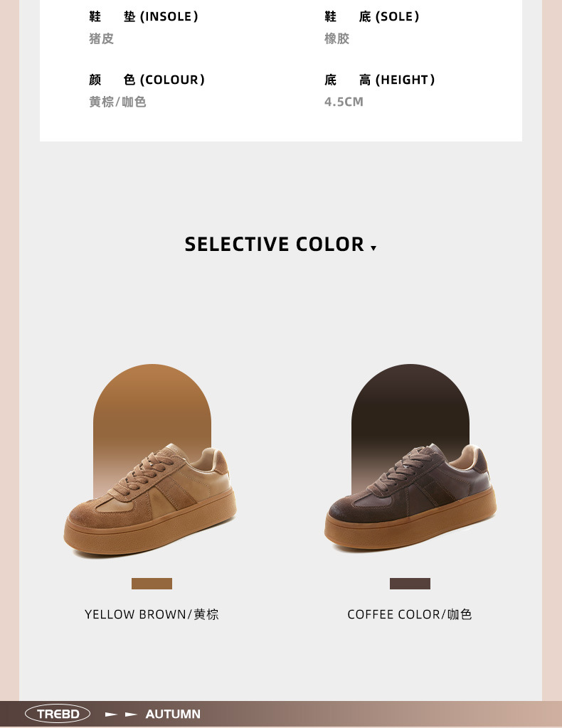Click the 4.5CM height value
This screenshot has height=728, width=562.
click(344, 102)
